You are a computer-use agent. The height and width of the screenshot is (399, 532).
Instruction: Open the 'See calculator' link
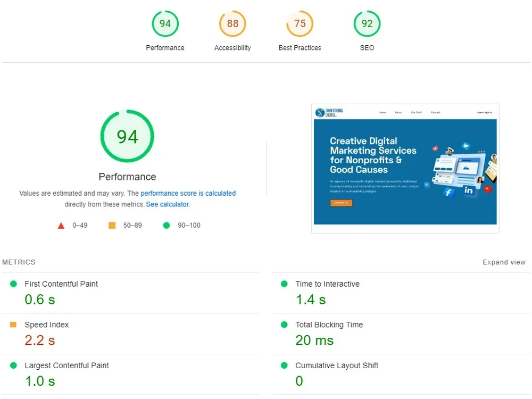pyautogui.click(x=167, y=204)
